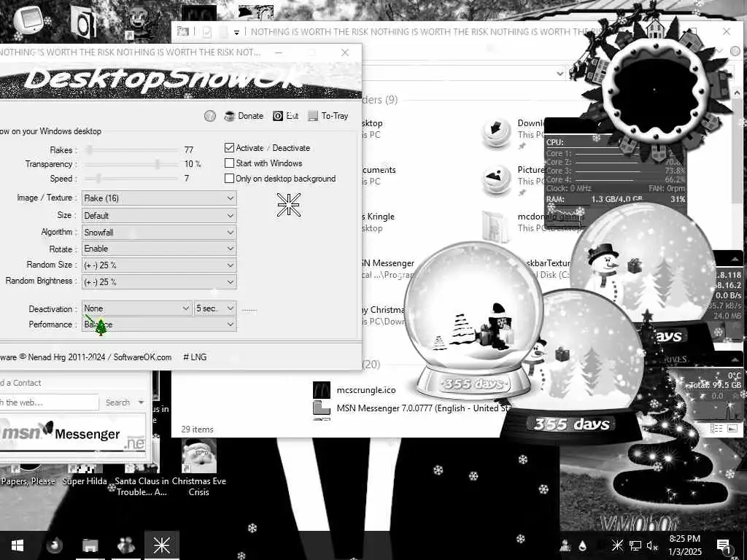This screenshot has width=747, height=560.
Task: Click the Explorer quick access toolbar dropdown arrow
Action: click(236, 32)
